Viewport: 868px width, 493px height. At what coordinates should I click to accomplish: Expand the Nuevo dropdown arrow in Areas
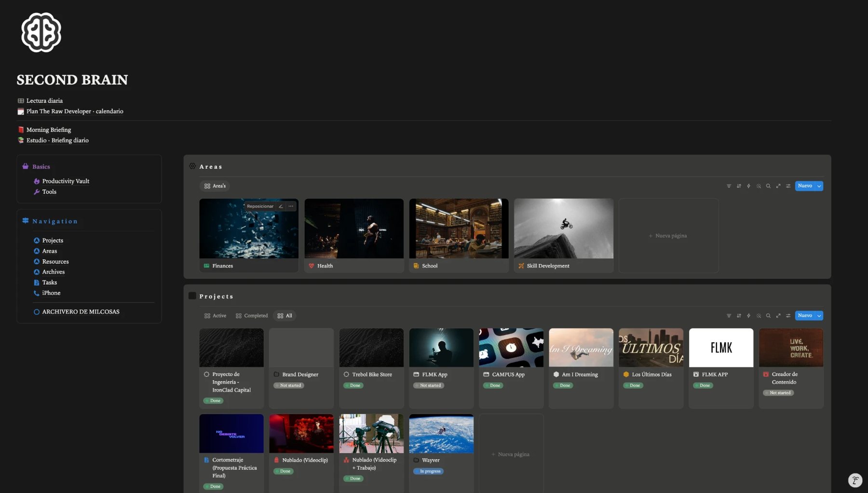coord(819,186)
